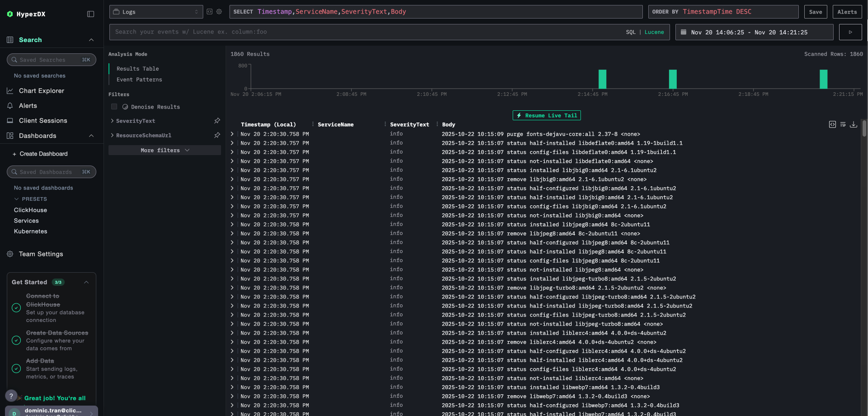Switch to Event Patterns analysis mode

coord(139,79)
